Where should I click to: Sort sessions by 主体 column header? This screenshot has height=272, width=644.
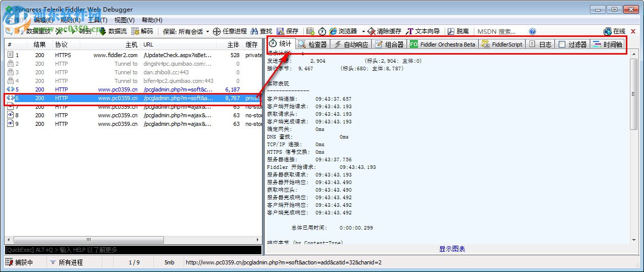tap(230, 44)
